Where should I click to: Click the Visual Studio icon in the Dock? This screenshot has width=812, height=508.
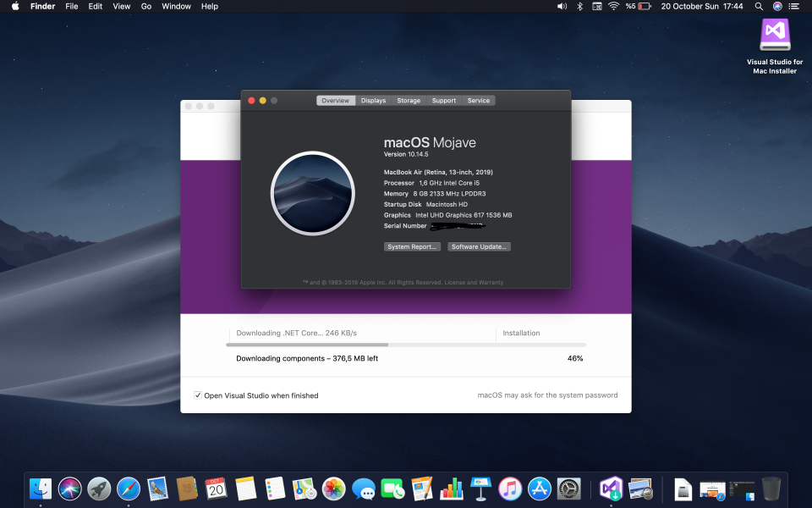pos(611,489)
